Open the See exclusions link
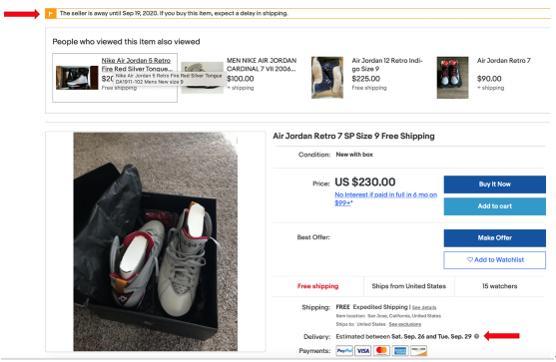 pos(405,324)
